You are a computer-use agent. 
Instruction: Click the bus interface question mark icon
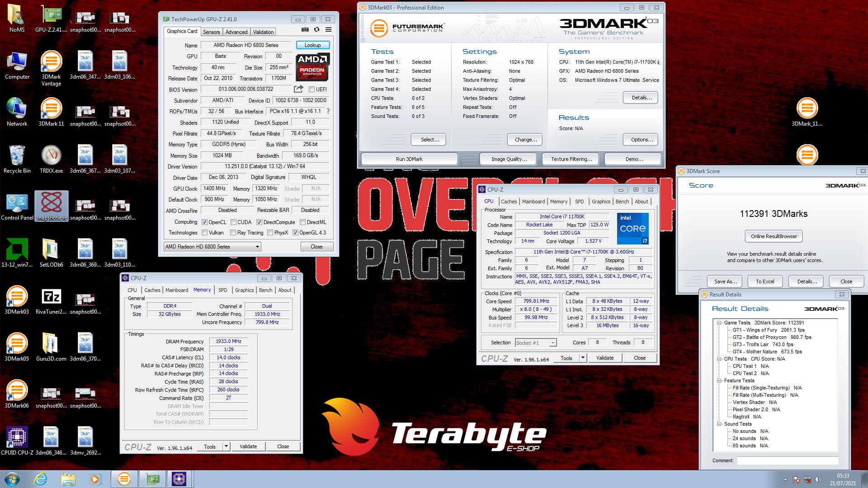[328, 111]
